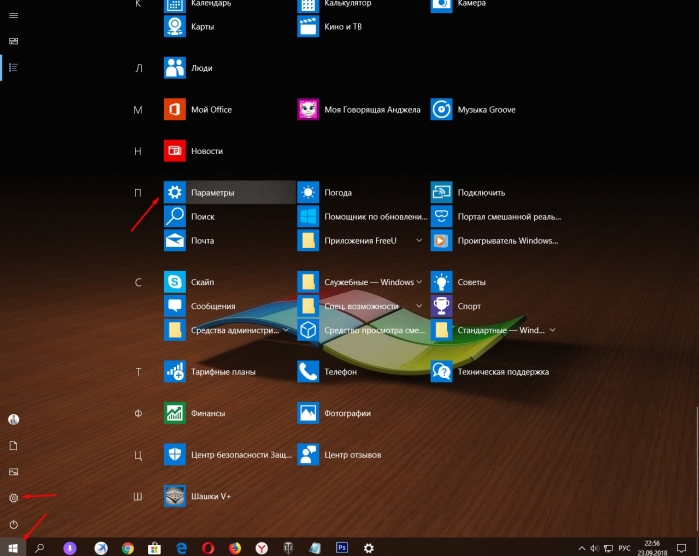The image size is (699, 556).
Task: Open the Параметры app entry
Action: [x=229, y=193]
